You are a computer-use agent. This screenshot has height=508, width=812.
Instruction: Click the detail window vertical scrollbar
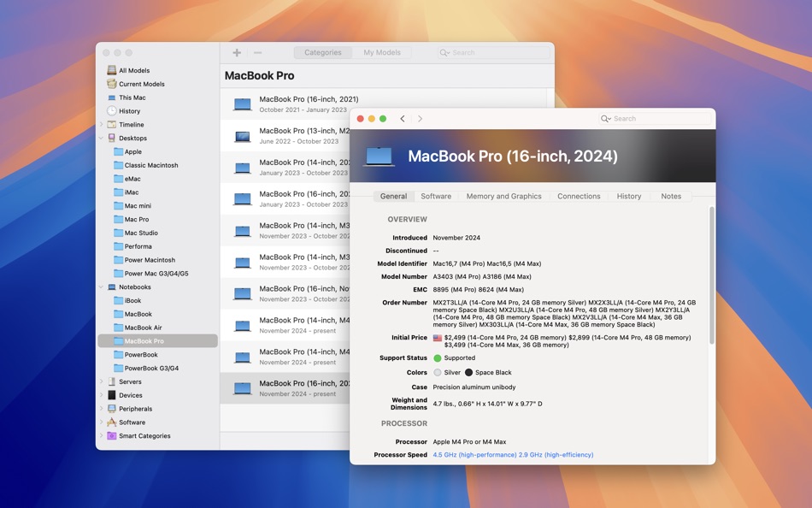point(711,275)
